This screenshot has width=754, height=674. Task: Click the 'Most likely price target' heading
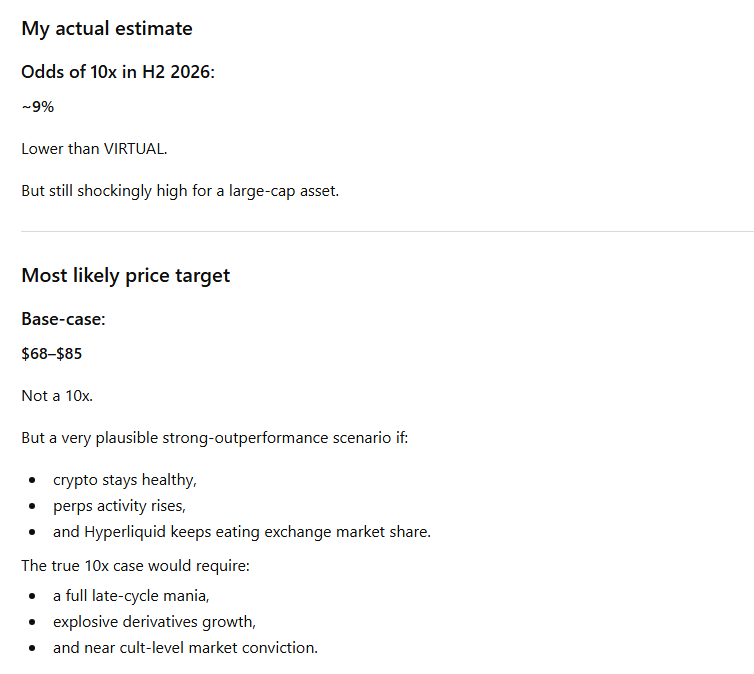(126, 276)
